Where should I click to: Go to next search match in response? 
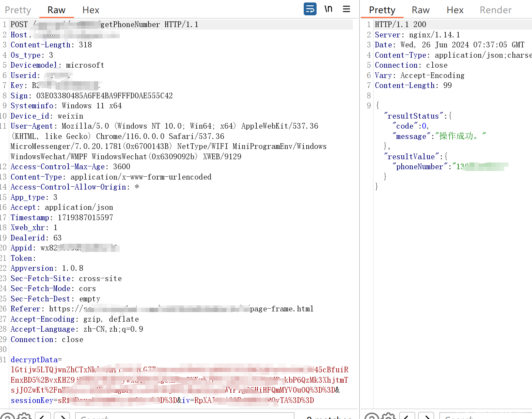pos(426,416)
